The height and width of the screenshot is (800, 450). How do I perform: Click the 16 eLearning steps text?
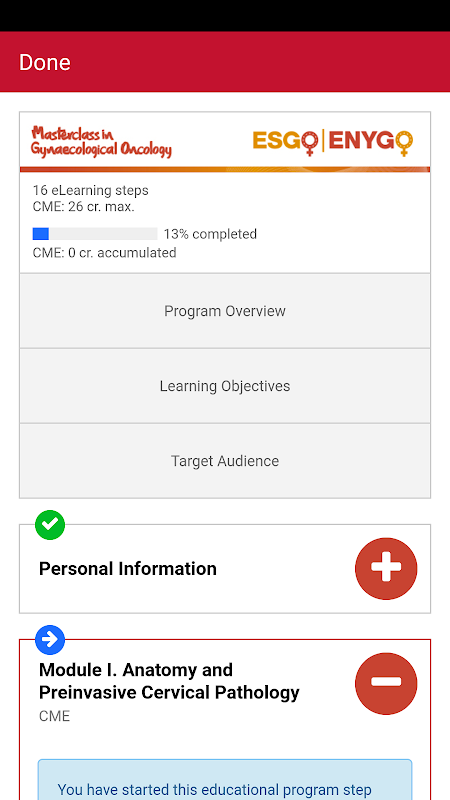pos(91,190)
